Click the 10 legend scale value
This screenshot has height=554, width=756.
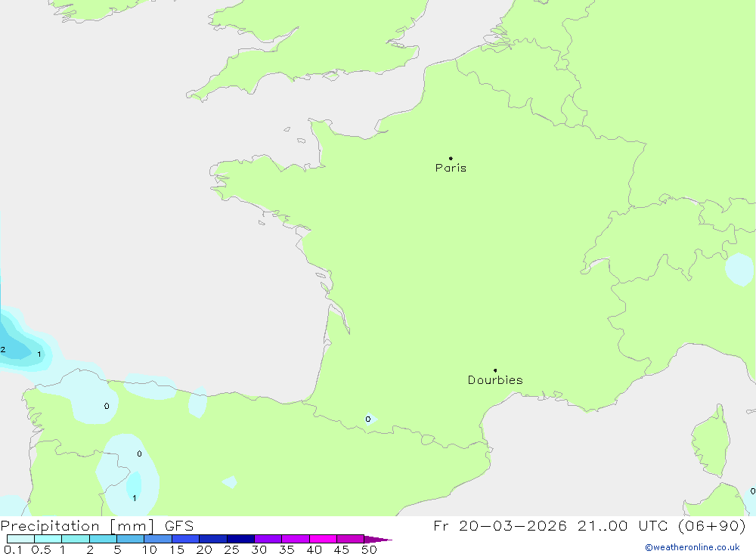pos(150,549)
